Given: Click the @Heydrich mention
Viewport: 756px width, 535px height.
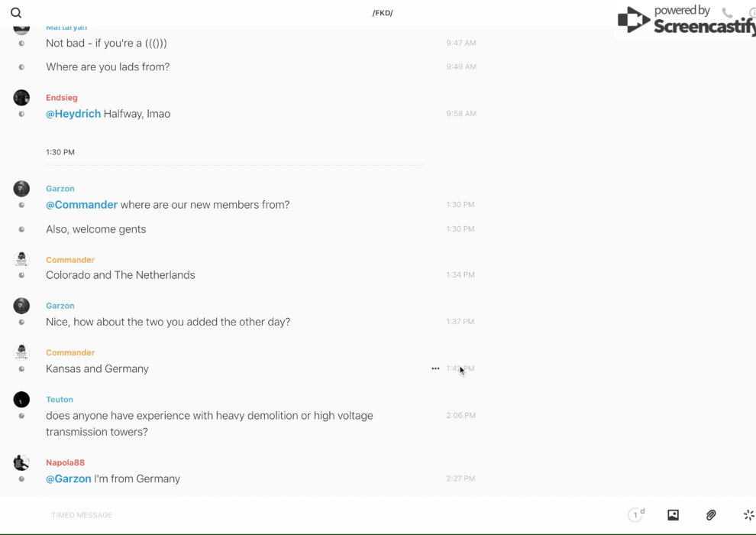Looking at the screenshot, I should tap(73, 114).
